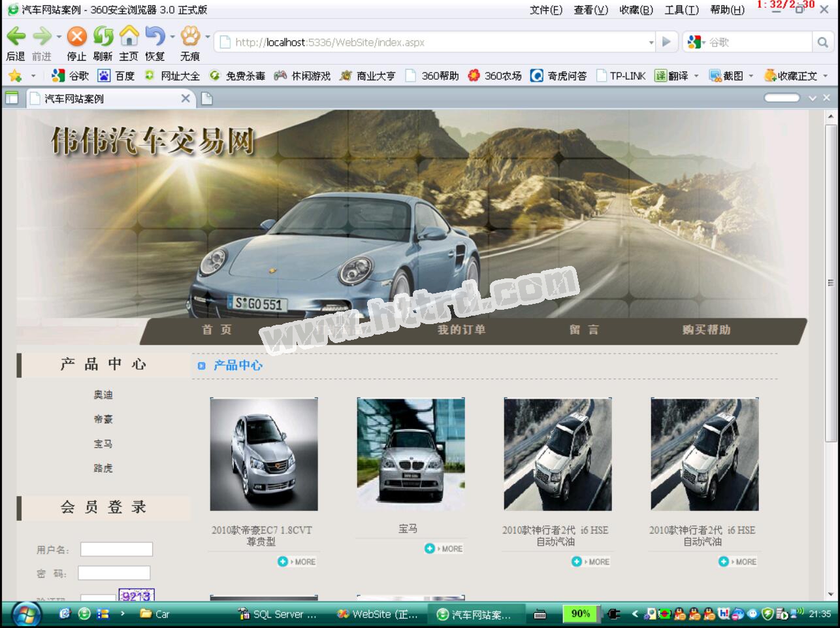Click the Forward arrow icon
Viewport: 840px width, 628px height.
click(x=42, y=36)
